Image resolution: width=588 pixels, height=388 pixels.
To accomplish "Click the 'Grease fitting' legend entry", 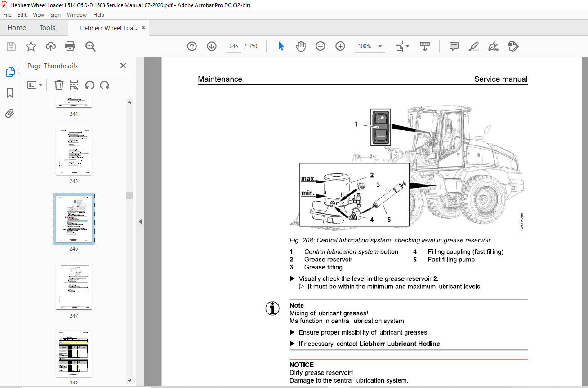I will pyautogui.click(x=323, y=267).
